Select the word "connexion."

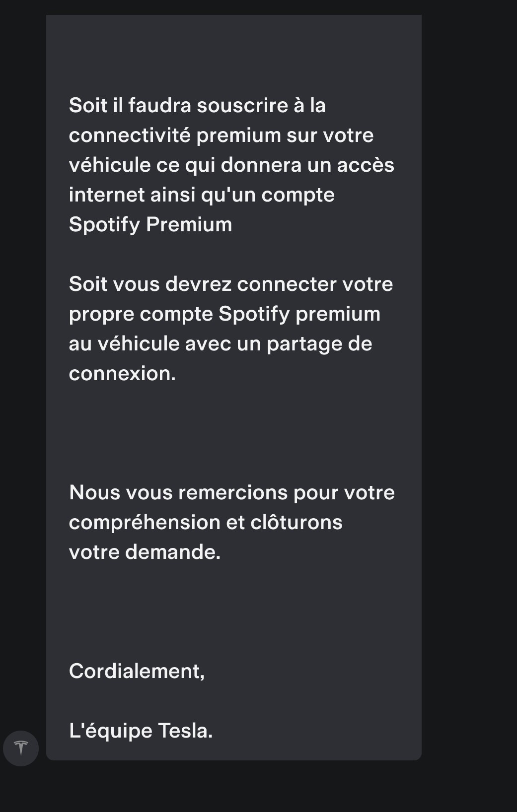click(122, 374)
